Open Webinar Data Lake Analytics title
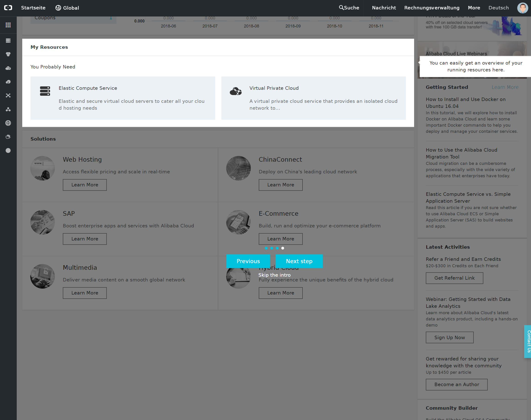This screenshot has height=420, width=531. [x=468, y=303]
